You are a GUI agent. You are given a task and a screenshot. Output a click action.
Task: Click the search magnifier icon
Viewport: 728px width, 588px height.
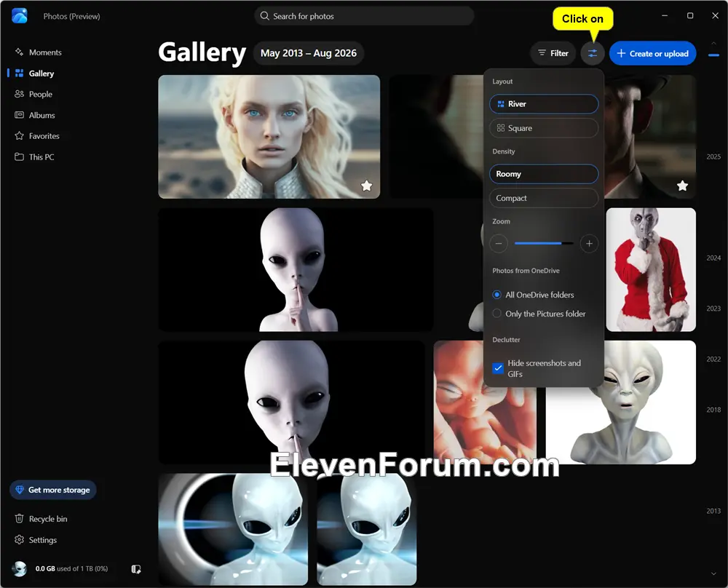(x=265, y=16)
